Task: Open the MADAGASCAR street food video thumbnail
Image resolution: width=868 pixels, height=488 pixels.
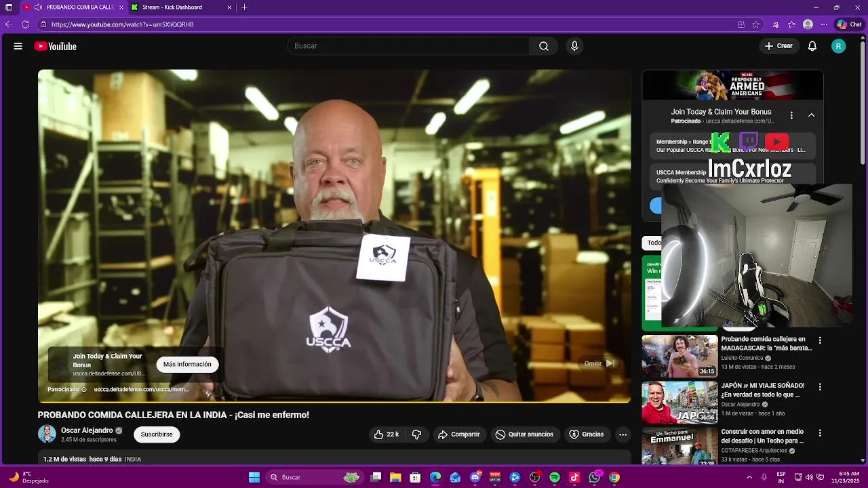Action: point(679,356)
